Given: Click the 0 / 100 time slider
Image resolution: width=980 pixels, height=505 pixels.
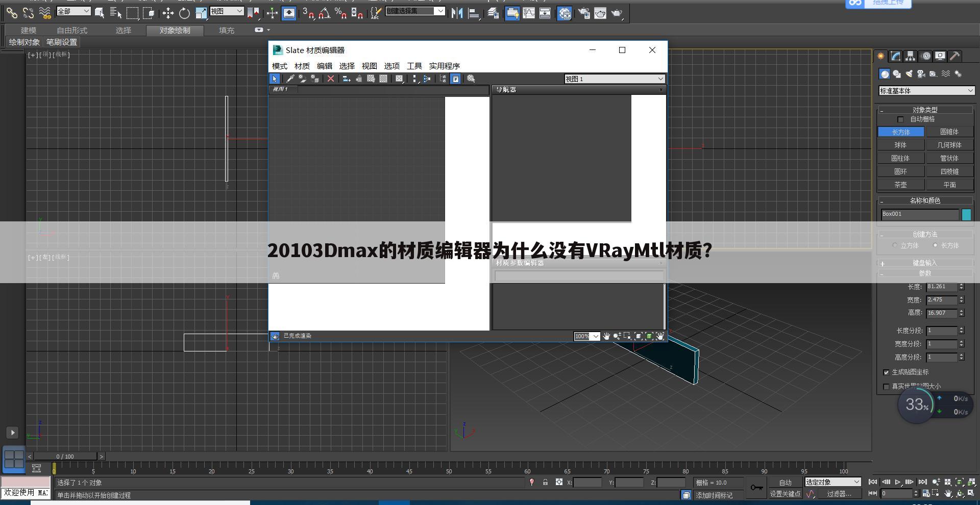Looking at the screenshot, I should pyautogui.click(x=65, y=457).
